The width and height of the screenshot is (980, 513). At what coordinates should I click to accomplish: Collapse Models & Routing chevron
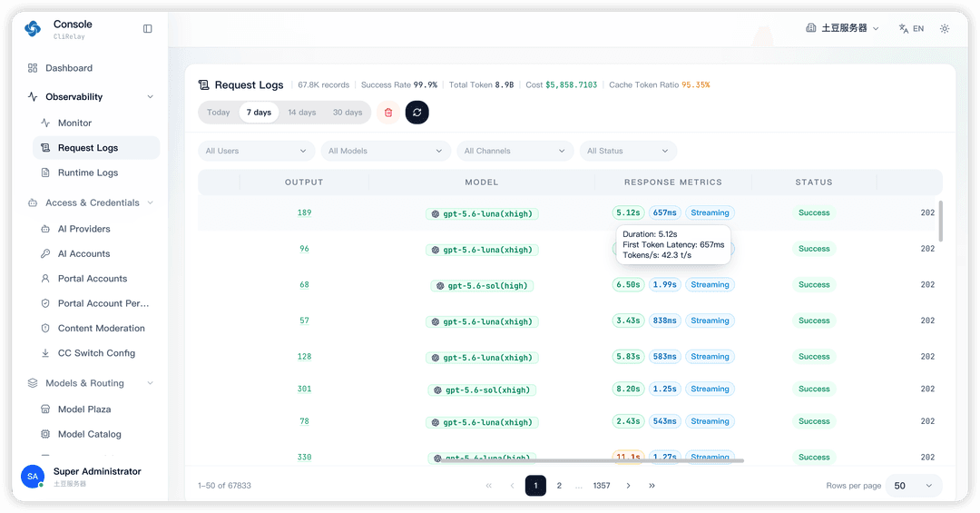pos(150,383)
